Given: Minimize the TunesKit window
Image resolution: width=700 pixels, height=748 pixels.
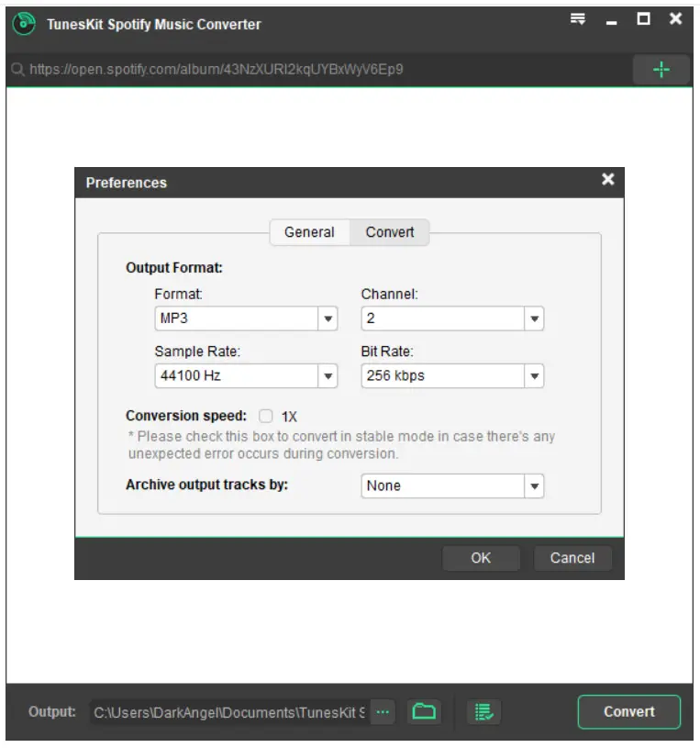Looking at the screenshot, I should [611, 22].
